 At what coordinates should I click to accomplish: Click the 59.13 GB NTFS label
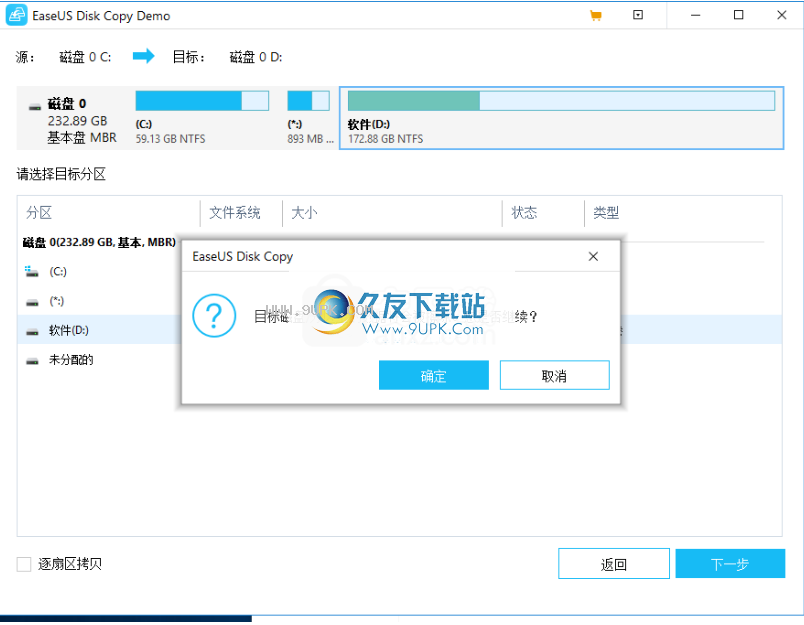click(x=170, y=139)
